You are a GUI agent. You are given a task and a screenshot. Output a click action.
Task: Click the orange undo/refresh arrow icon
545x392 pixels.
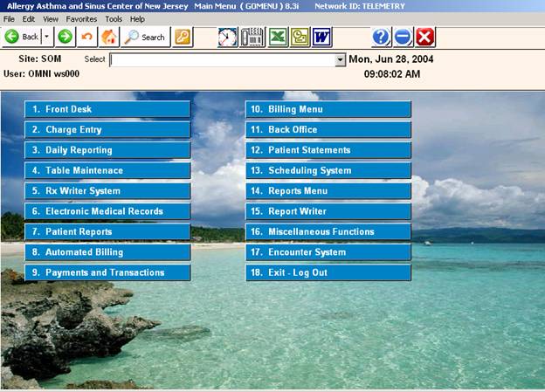86,37
